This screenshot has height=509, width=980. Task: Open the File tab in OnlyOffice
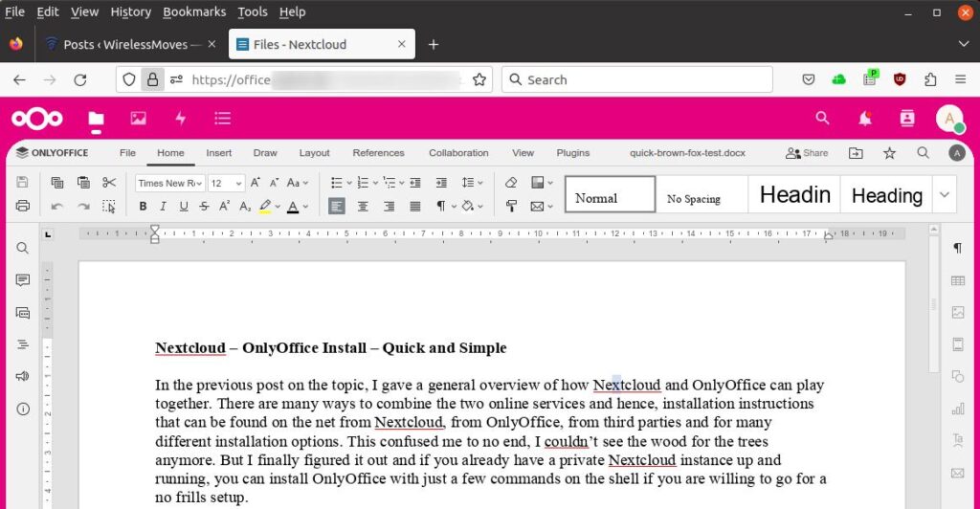[127, 153]
